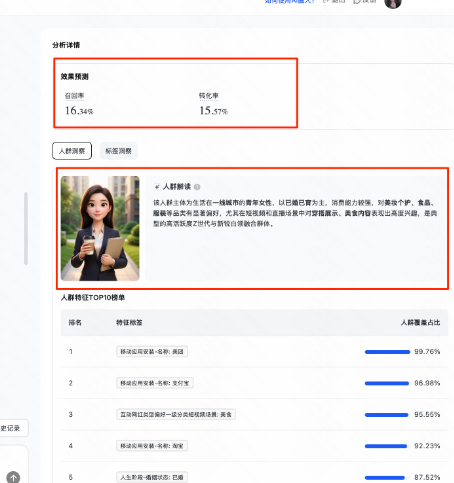Switch to the 人群洞察 tab
454x483 pixels.
pos(72,151)
